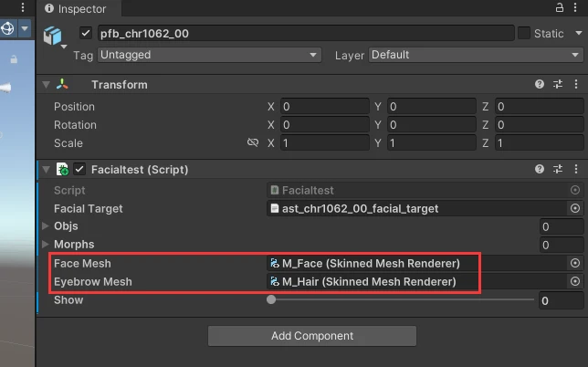
Task: Select the Inspector tab
Action: click(79, 8)
